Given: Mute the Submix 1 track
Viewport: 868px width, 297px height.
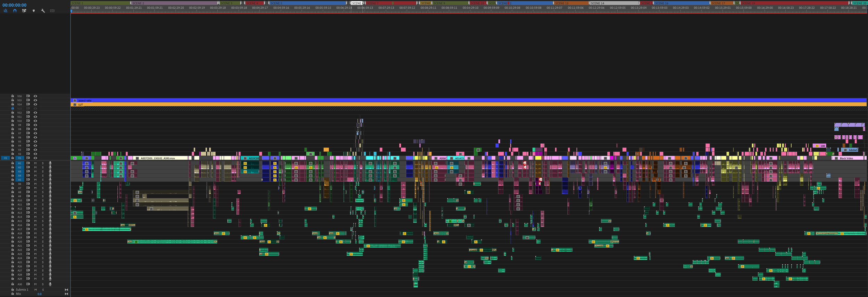Looking at the screenshot, I should click(x=35, y=289).
